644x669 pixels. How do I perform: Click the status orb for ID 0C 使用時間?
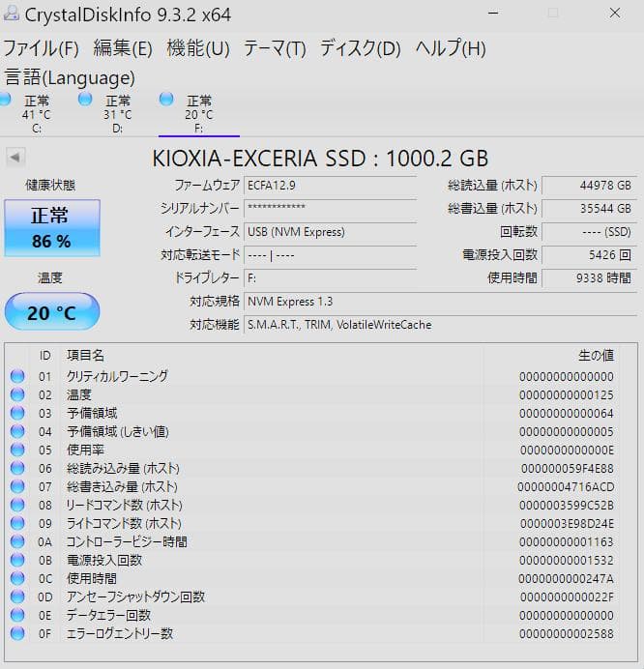17,578
